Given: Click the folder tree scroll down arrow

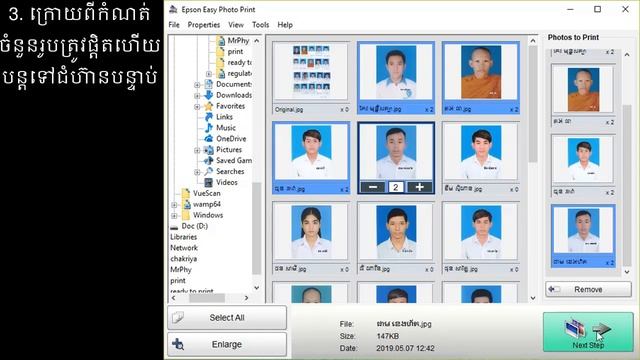Looking at the screenshot, I should pos(256,287).
